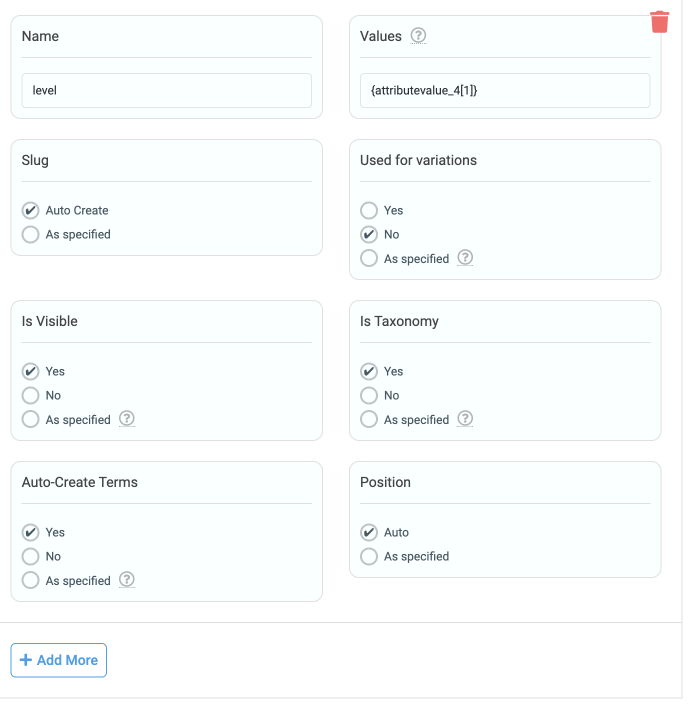The image size is (692, 709).
Task: Choose 'As specified' under Is Taxonomy
Action: pyautogui.click(x=369, y=419)
